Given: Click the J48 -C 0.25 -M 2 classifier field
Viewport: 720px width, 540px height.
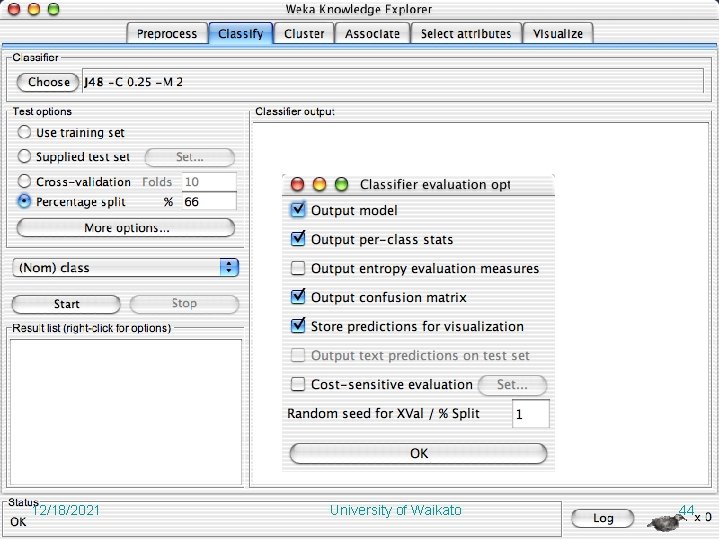Looking at the screenshot, I should pos(393,82).
